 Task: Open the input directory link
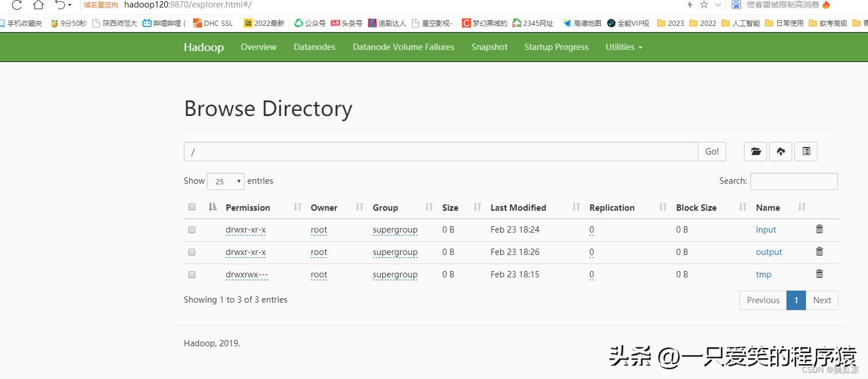pos(766,229)
